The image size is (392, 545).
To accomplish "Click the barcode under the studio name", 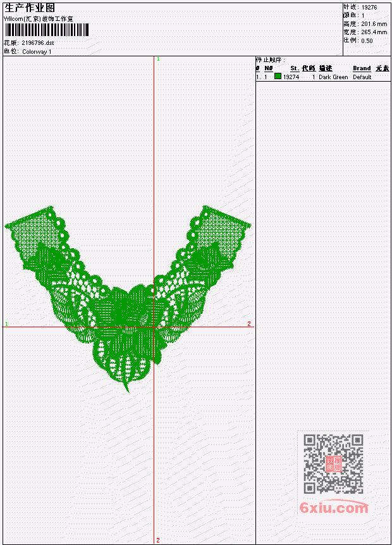I will click(x=47, y=30).
